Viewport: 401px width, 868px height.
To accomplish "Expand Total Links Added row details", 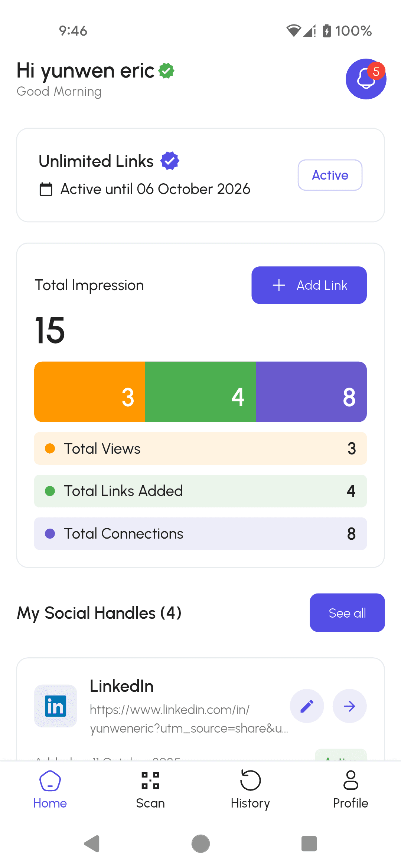I will tap(200, 491).
